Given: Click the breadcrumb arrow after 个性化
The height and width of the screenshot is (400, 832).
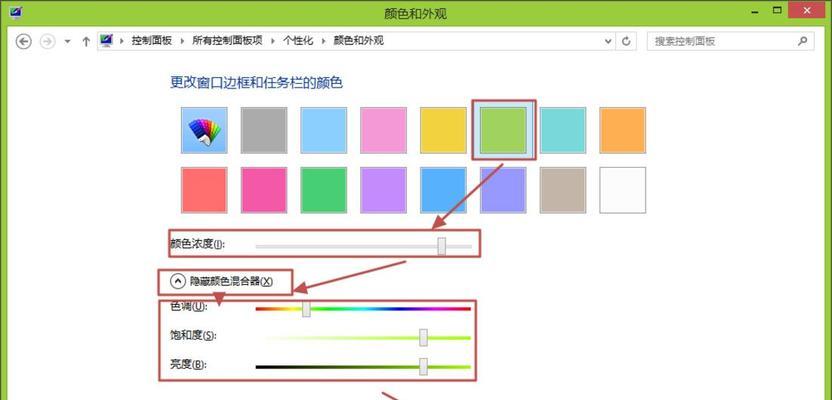Looking at the screenshot, I should (x=323, y=41).
